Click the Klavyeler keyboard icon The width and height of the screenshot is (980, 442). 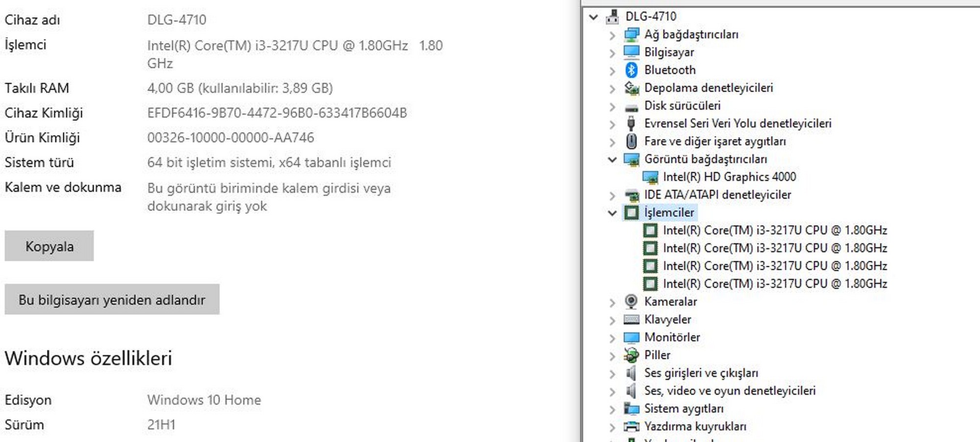[631, 320]
